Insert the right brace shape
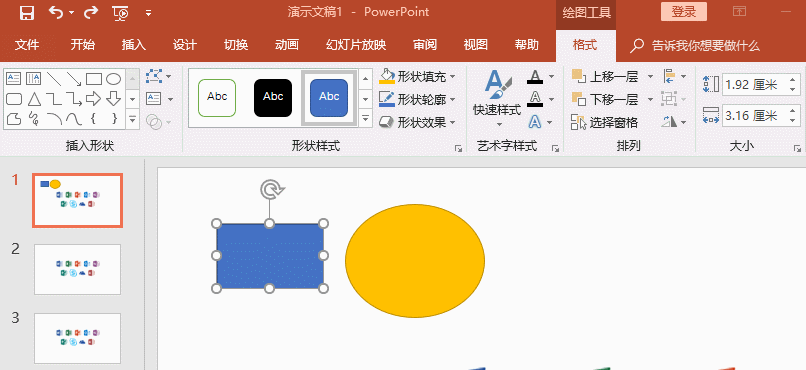Viewport: 806px width, 370px height. click(x=114, y=119)
